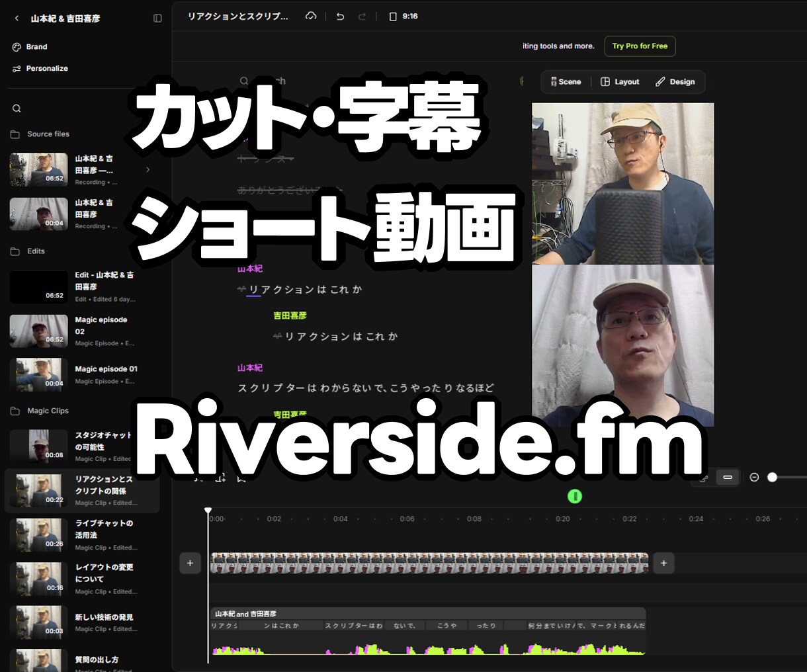Select the 06:52 source recording thumbnail
This screenshot has width=807, height=672.
coord(38,169)
